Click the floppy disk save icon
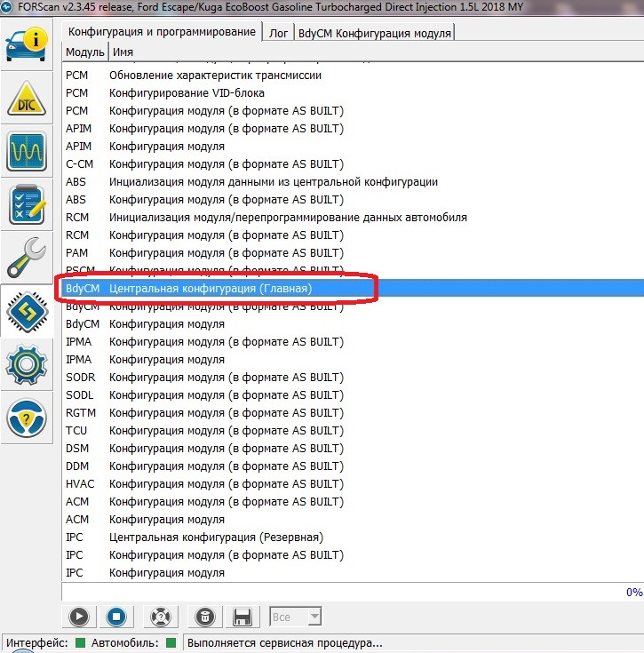The image size is (644, 653). [x=242, y=617]
